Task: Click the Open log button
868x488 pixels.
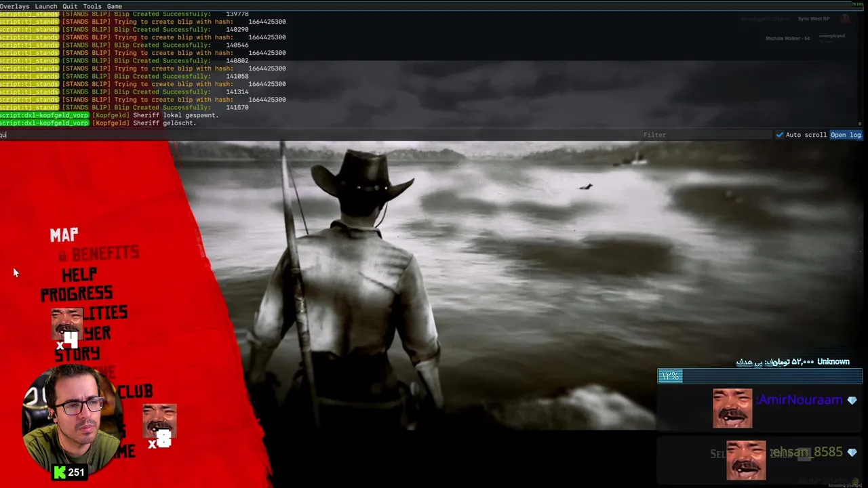Action: [x=846, y=135]
